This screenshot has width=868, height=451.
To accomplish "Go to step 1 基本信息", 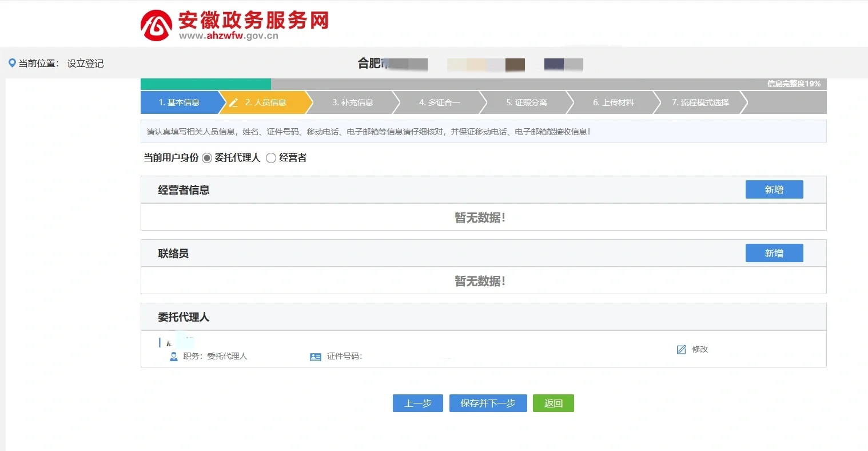I will [x=180, y=103].
